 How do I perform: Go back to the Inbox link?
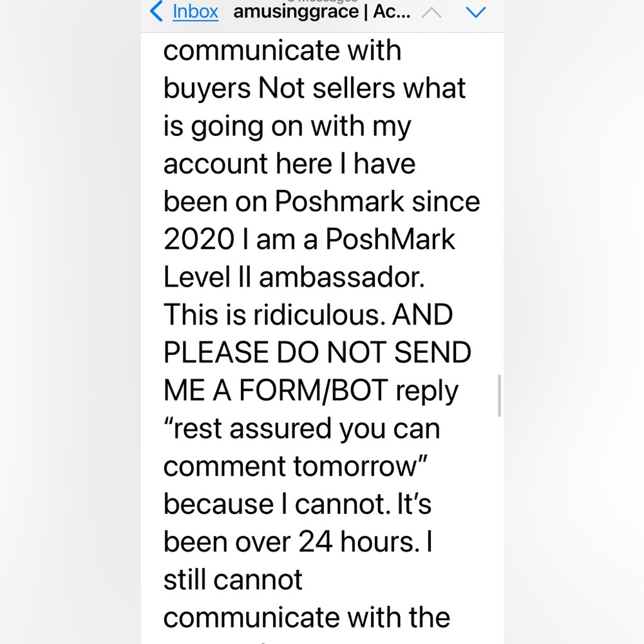pos(195,12)
